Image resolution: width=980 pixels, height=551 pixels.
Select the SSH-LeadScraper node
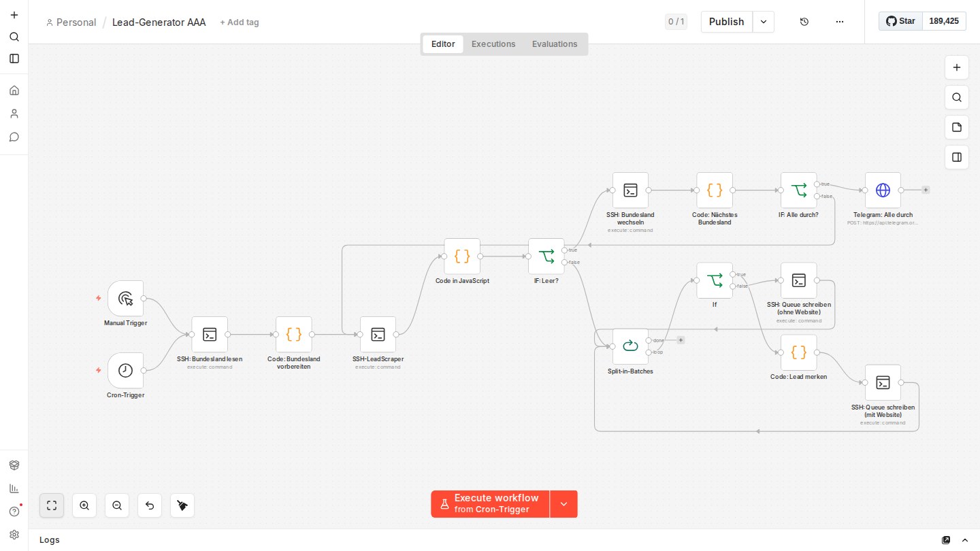[x=378, y=335]
